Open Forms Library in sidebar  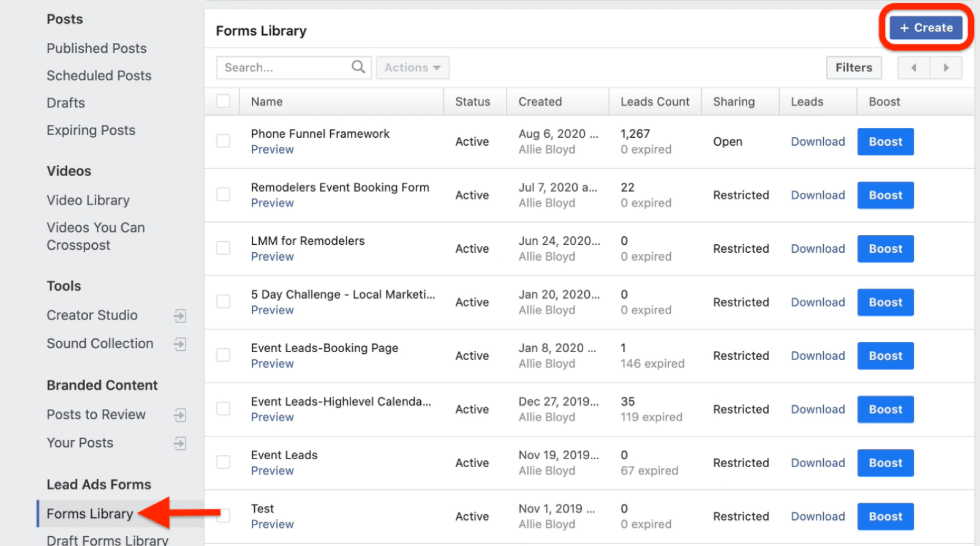[x=90, y=514]
